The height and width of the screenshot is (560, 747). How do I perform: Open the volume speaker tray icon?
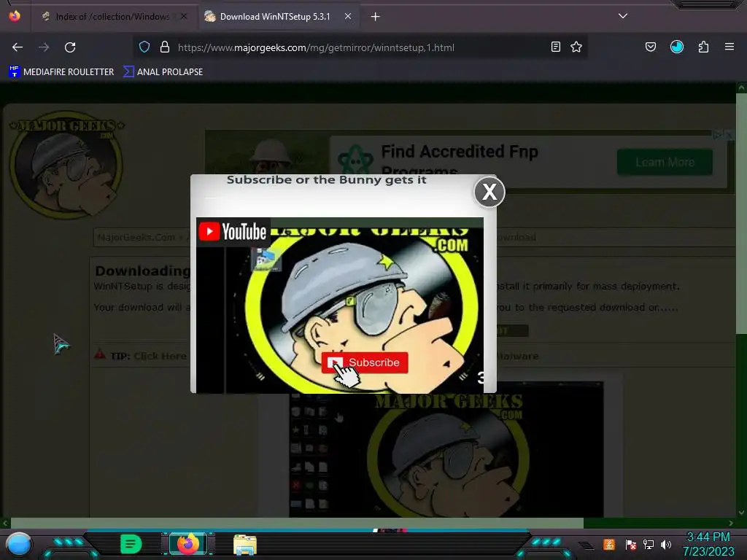666,544
